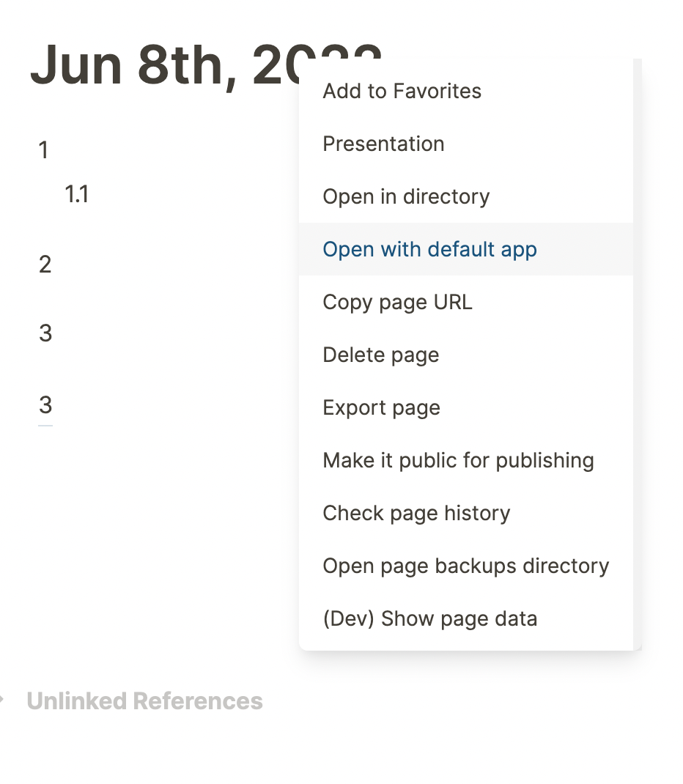Click the underlined block showing '3'
This screenshot has width=683, height=784.
(45, 404)
